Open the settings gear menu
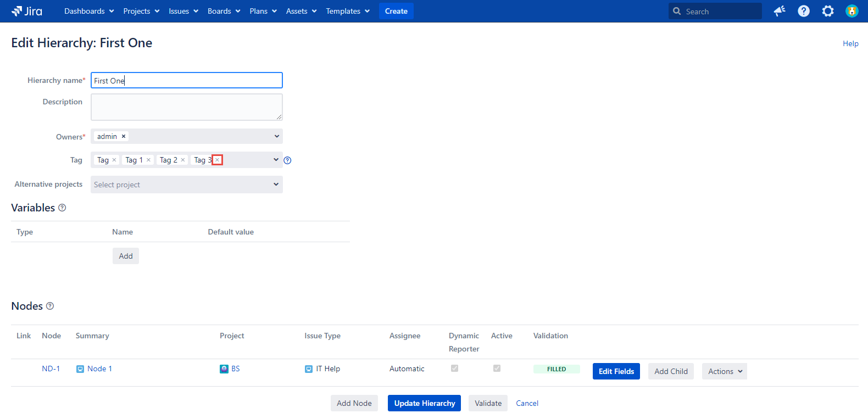Screen dimensions: 868x413 (x=827, y=11)
